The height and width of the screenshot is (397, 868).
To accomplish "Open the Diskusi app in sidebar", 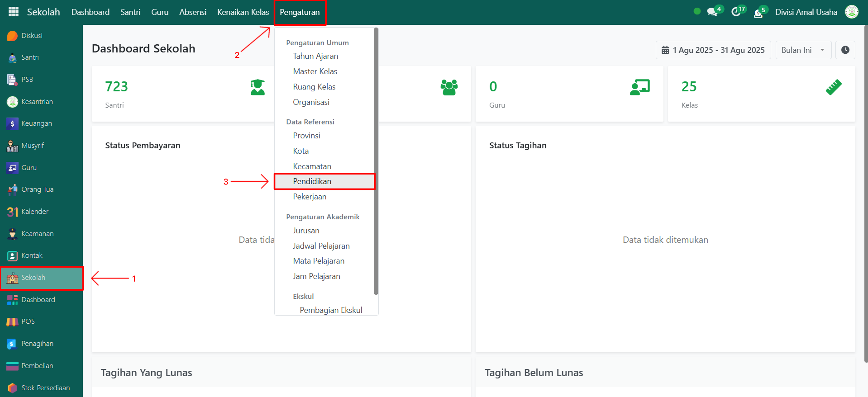I will 32,36.
